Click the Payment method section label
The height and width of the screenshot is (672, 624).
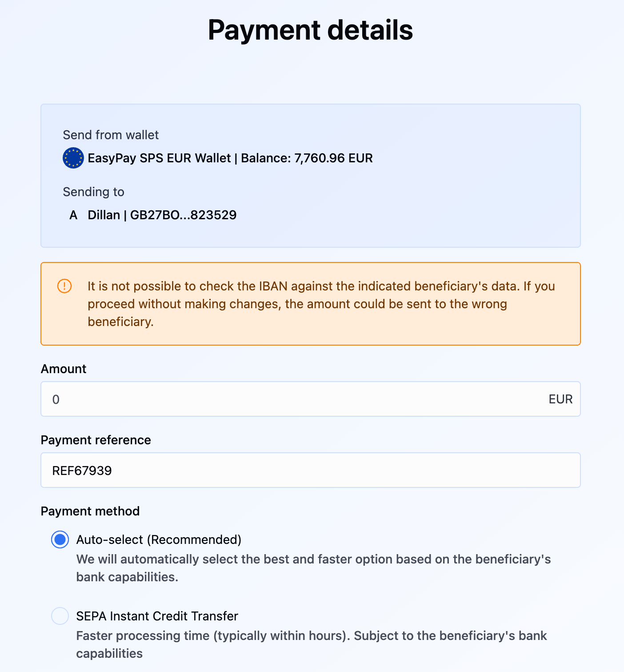90,511
